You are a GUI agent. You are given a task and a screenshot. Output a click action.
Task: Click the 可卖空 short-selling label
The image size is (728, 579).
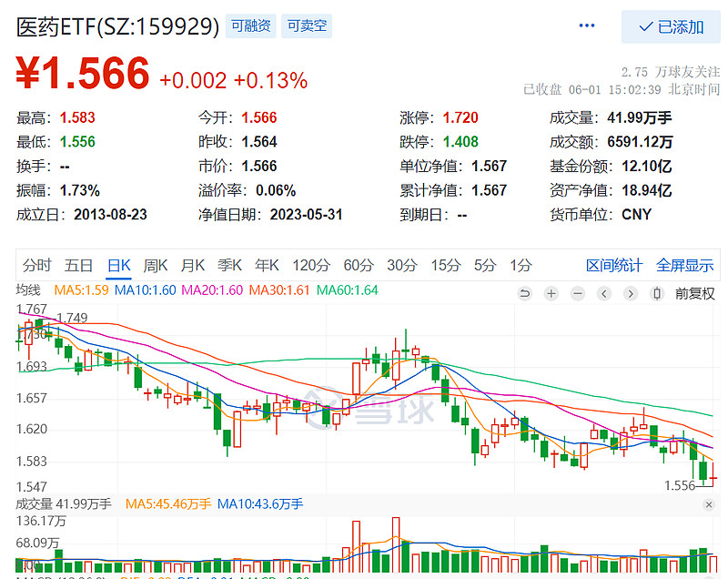(x=307, y=26)
